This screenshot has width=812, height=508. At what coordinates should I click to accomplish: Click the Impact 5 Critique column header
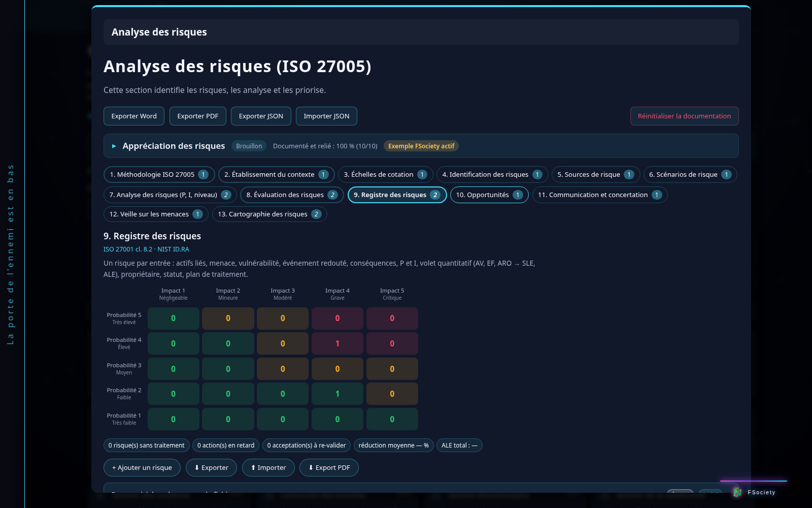pyautogui.click(x=392, y=294)
